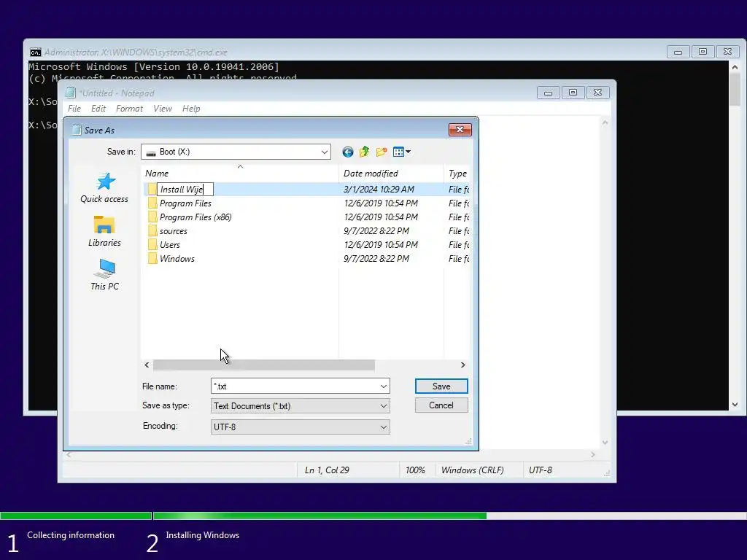Click the Notepad scroll down arrow
Image resolution: width=747 pixels, height=560 pixels.
click(605, 443)
